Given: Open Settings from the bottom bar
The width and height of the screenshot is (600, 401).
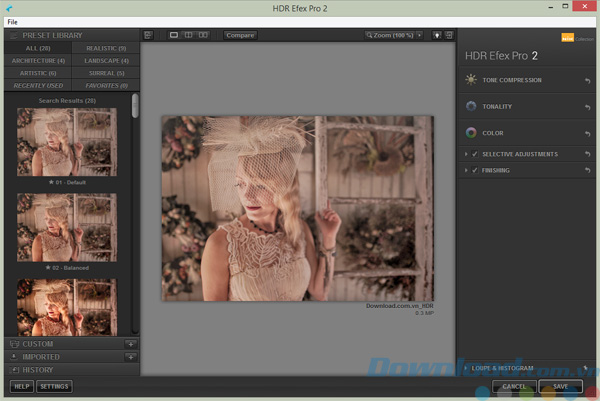Looking at the screenshot, I should pyautogui.click(x=54, y=386).
